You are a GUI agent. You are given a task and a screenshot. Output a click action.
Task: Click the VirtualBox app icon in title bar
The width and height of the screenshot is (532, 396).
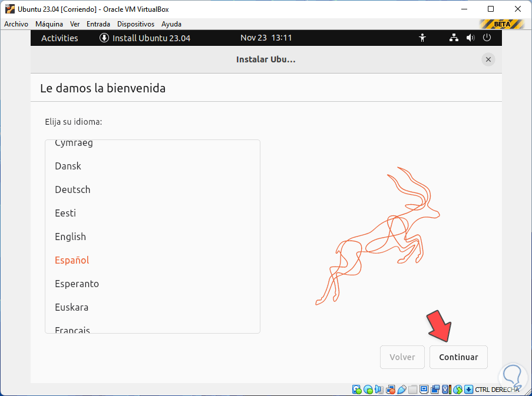coord(10,9)
